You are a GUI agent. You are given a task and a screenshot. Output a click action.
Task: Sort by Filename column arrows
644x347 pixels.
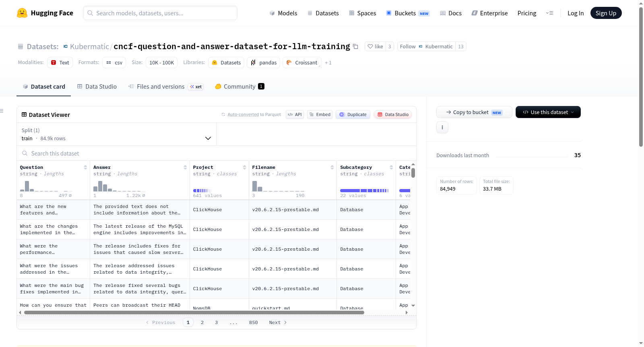point(332,167)
